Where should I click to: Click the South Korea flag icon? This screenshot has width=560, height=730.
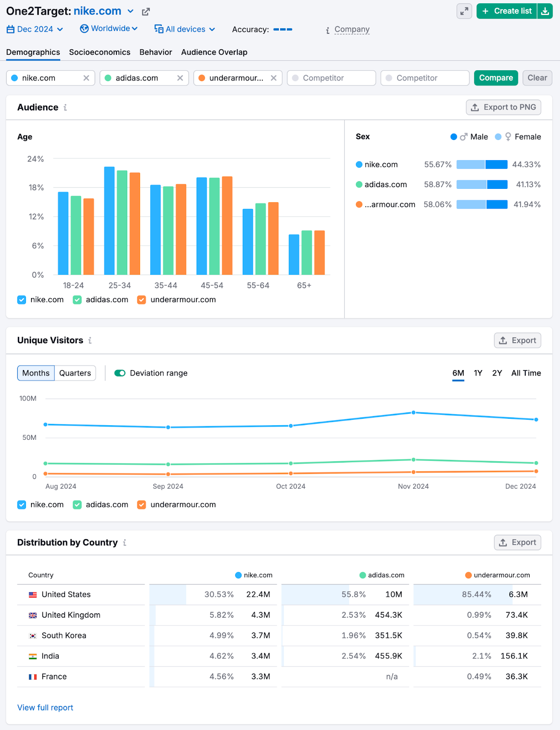[x=33, y=636]
